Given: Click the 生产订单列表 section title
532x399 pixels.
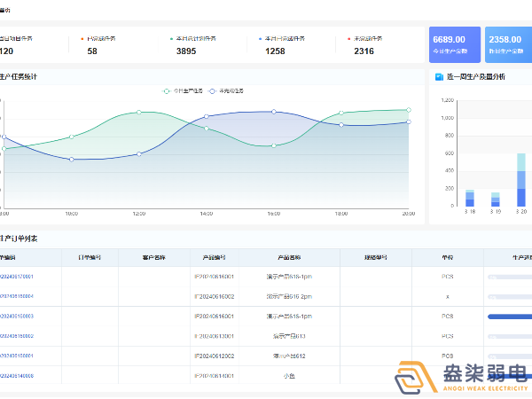Looking at the screenshot, I should [x=19, y=239].
